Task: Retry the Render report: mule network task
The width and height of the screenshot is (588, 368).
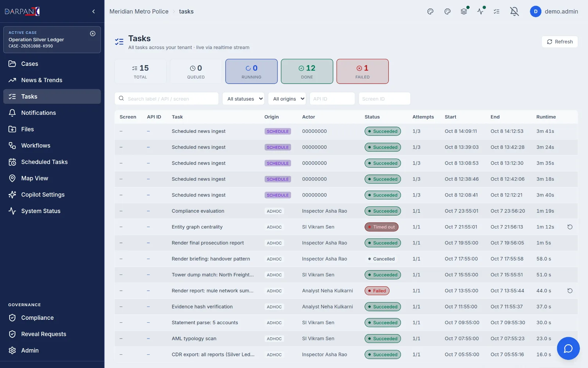Action: [570, 291]
